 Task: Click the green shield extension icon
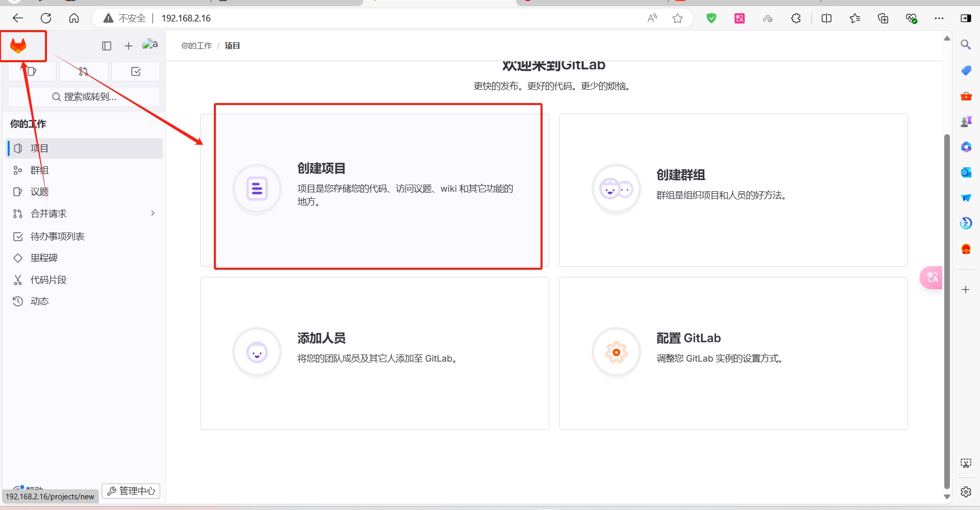click(x=712, y=18)
